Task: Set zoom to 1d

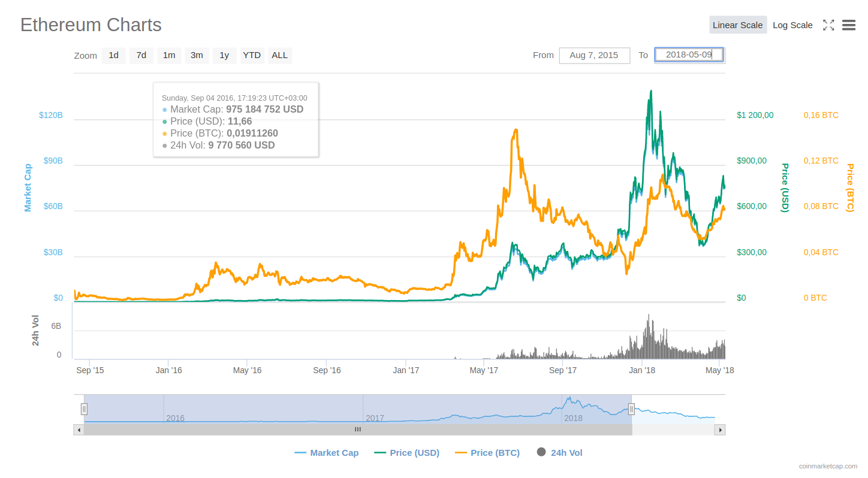Action: tap(113, 55)
